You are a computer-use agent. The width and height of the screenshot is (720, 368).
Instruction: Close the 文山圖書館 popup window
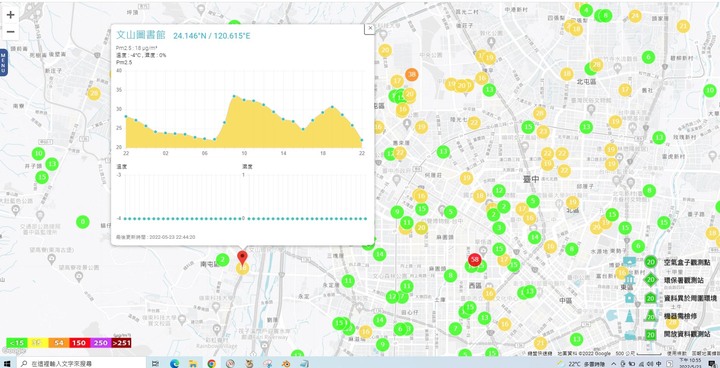[369, 28]
